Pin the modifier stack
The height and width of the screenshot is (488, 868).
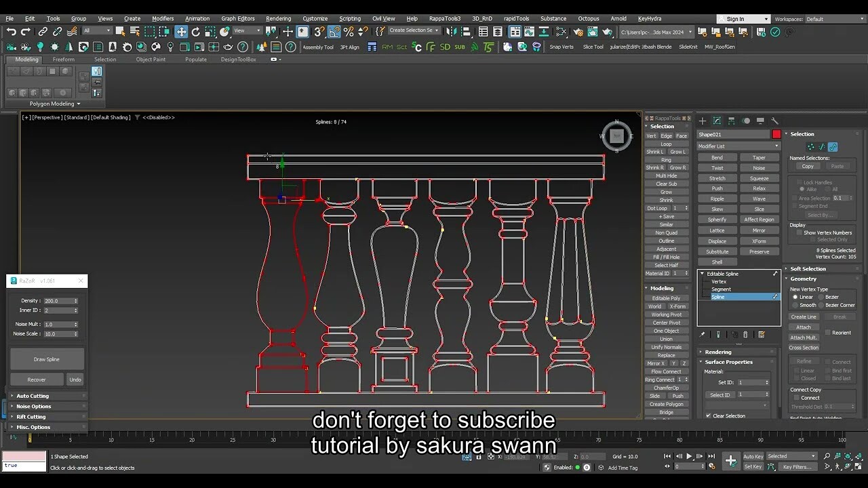click(x=703, y=334)
